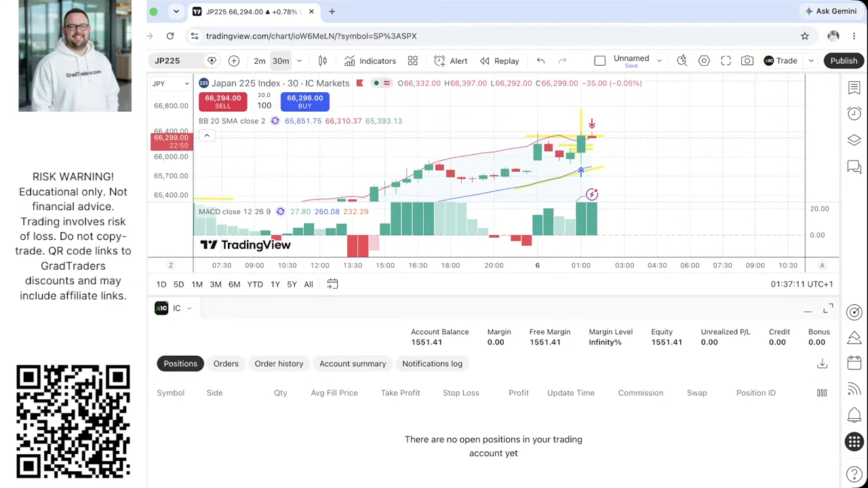Open the notifications bell icon
Screen dimensions: 868x488
tap(854, 415)
